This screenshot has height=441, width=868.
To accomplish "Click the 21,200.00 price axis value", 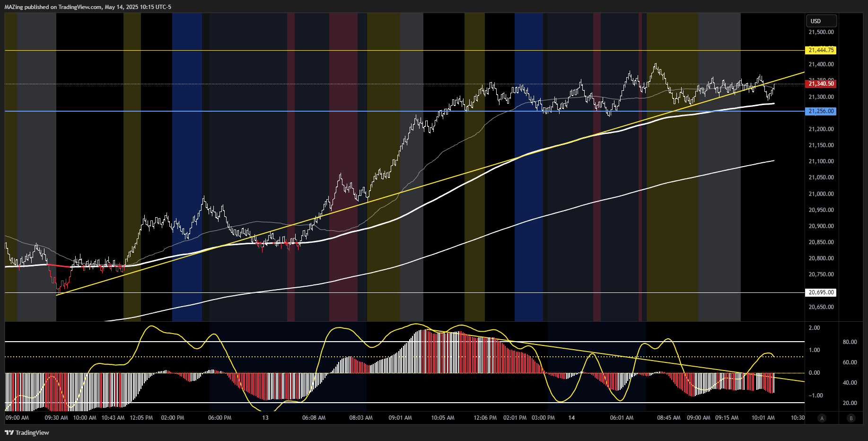I will click(821, 129).
